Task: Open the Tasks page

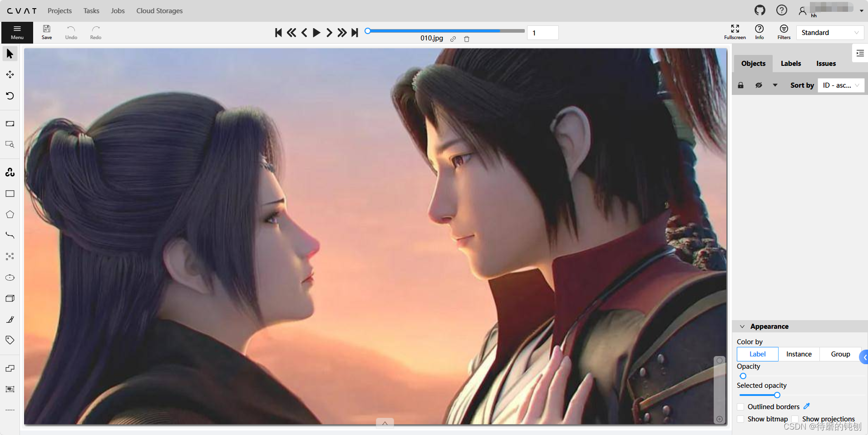Action: pyautogui.click(x=91, y=11)
